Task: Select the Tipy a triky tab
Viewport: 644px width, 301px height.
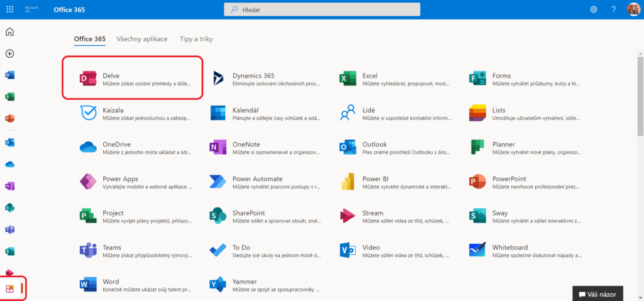Action: tap(196, 39)
